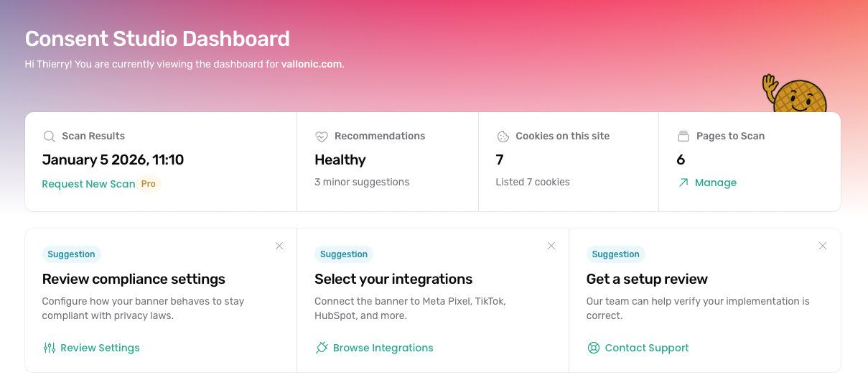Click the heartbeat icon next to Recommendations
The height and width of the screenshot is (388, 868).
click(322, 137)
